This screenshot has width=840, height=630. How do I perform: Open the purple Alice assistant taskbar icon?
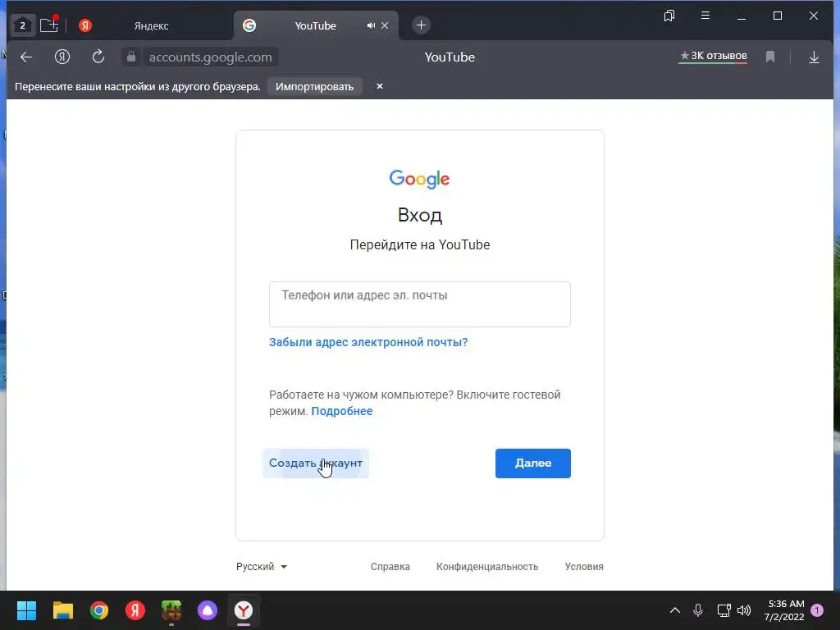[208, 610]
